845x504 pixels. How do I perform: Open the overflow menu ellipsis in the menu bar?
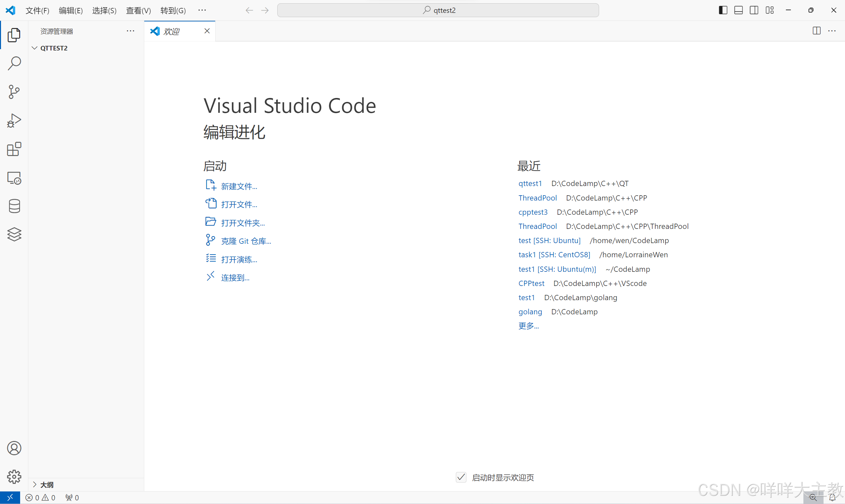point(202,10)
